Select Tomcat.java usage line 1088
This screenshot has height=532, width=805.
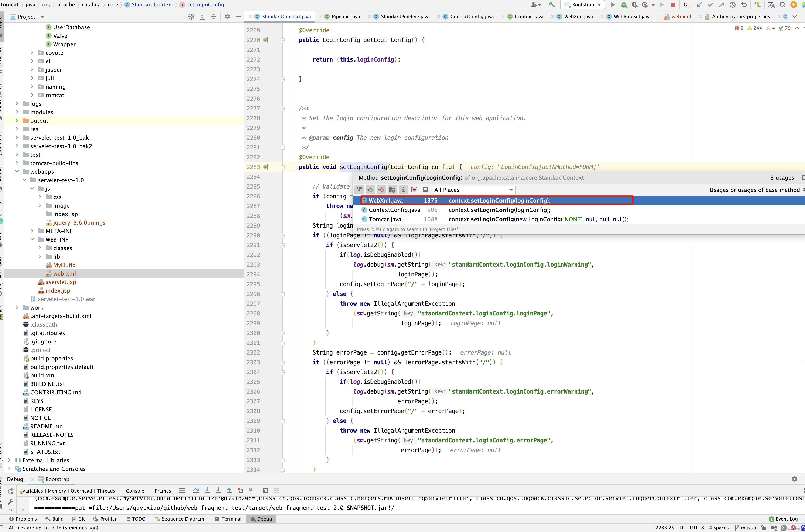[579, 220]
